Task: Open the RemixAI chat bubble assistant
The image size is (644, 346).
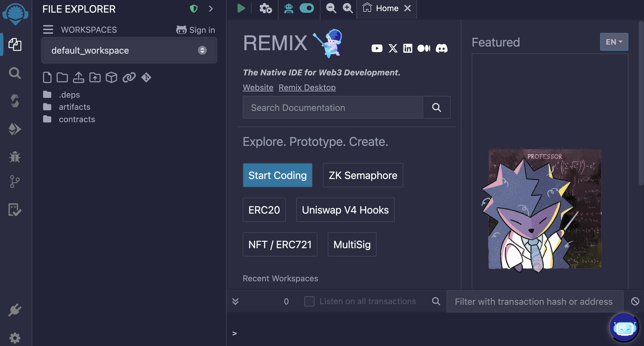Action: [x=624, y=328]
